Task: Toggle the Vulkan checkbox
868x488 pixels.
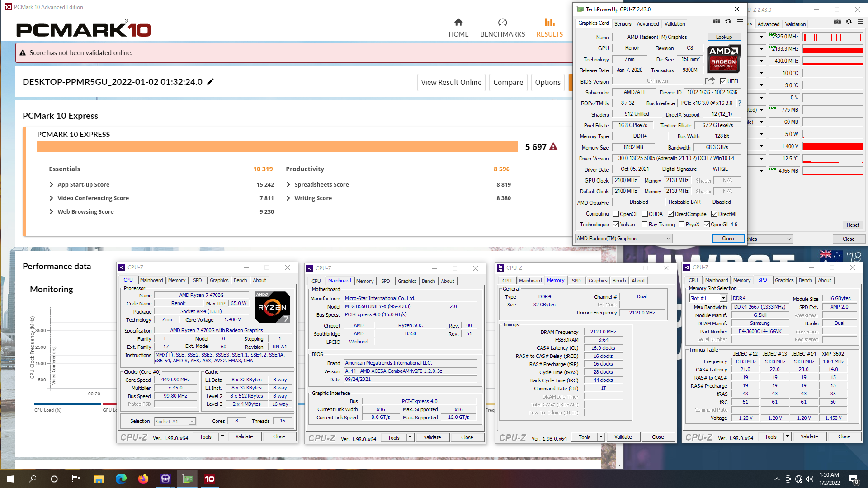Action: click(616, 225)
